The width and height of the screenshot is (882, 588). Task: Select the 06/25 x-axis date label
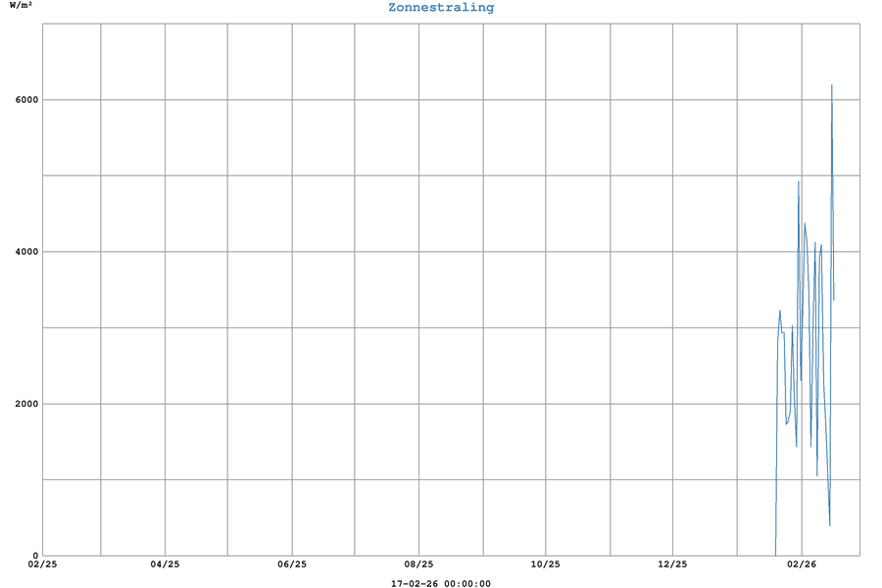pyautogui.click(x=292, y=564)
